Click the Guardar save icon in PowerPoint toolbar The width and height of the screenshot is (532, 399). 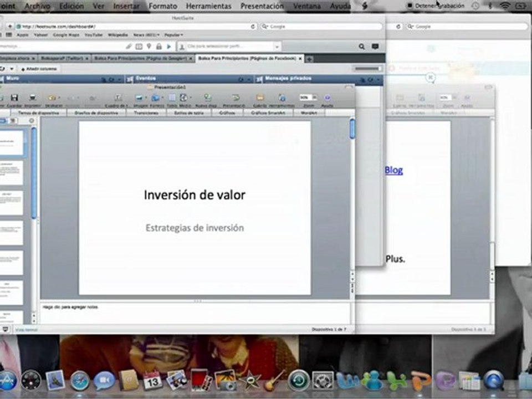click(x=14, y=98)
